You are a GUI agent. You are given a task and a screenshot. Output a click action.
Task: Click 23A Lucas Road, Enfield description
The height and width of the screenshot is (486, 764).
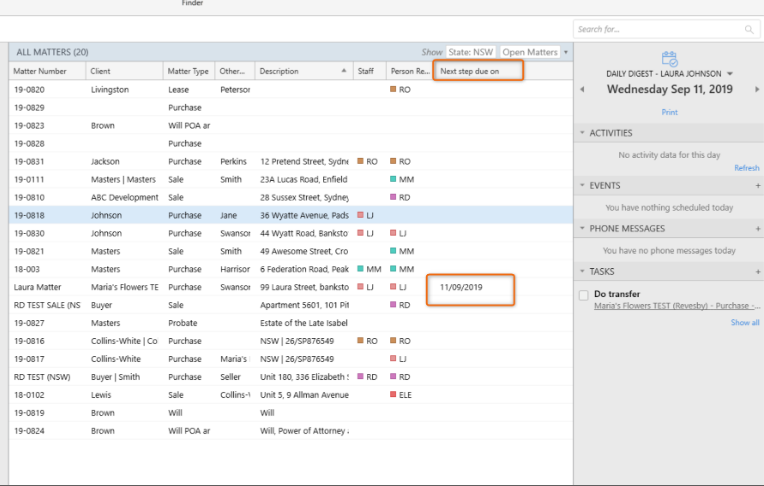[304, 179]
